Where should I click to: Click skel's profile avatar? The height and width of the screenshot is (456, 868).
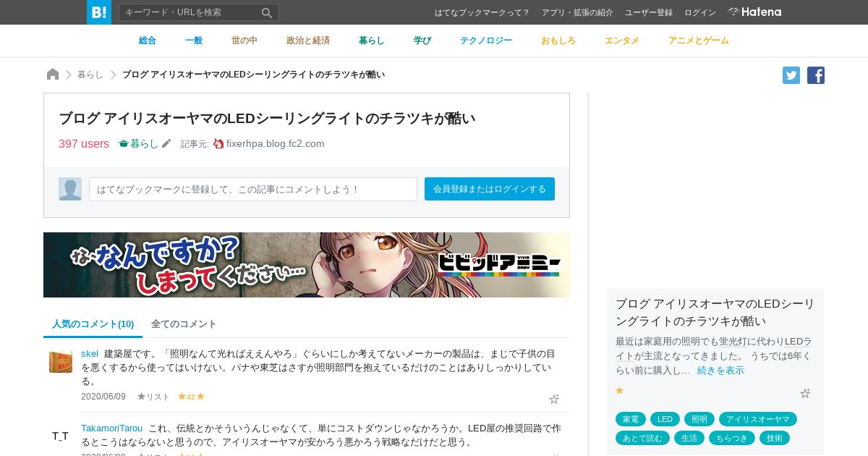click(x=61, y=361)
